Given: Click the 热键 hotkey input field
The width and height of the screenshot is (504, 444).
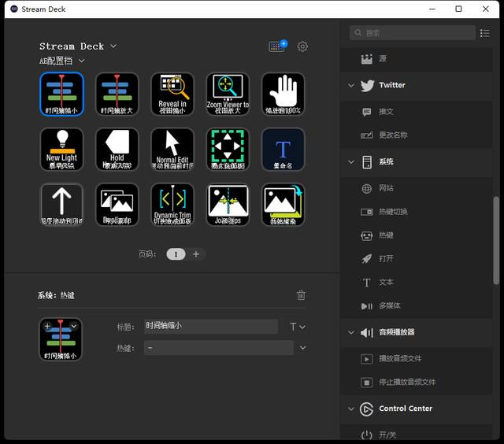Looking at the screenshot, I should click(219, 348).
